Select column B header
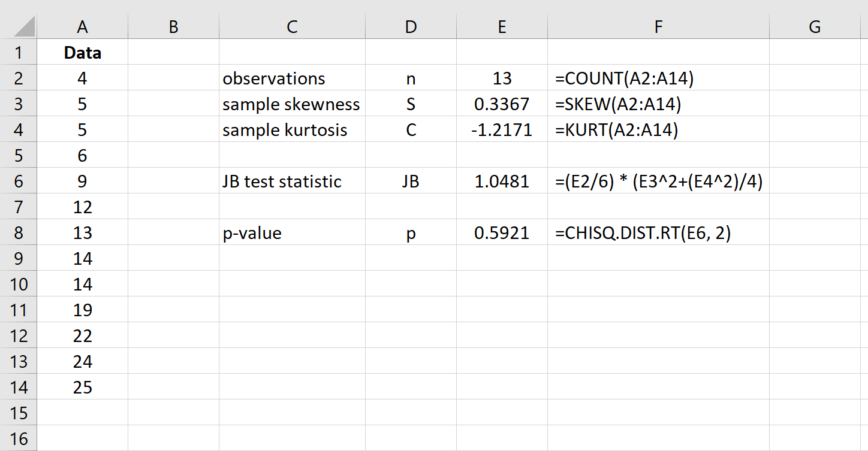The image size is (868, 451). (173, 26)
